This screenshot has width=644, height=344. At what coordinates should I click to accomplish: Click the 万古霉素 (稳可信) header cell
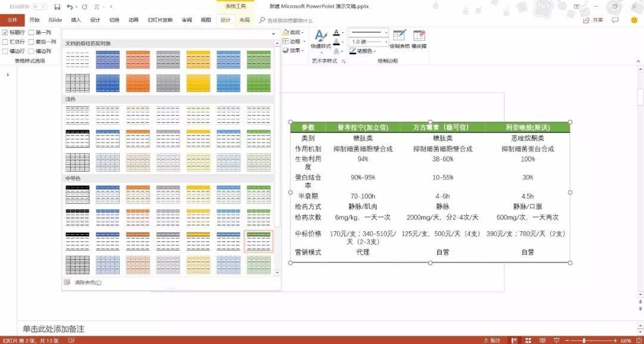(x=442, y=128)
